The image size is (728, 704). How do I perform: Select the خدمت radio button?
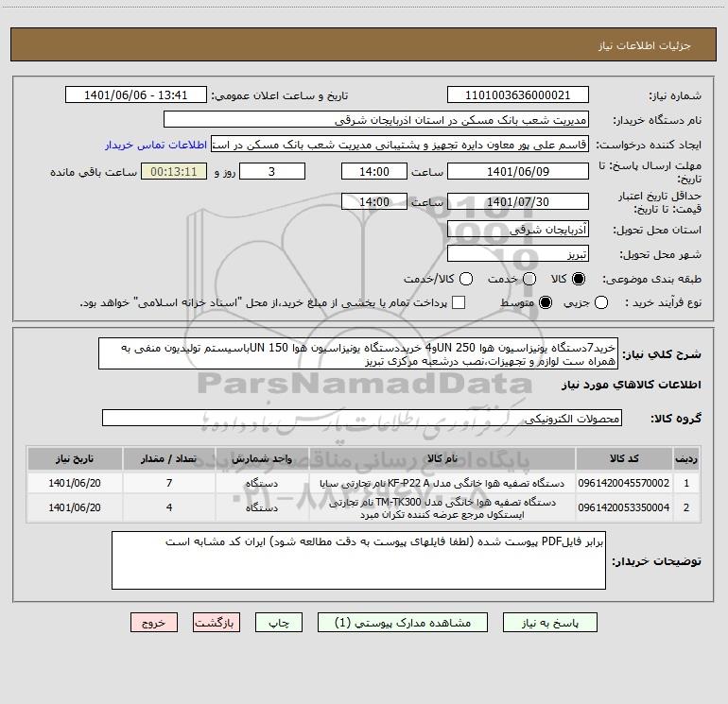point(529,279)
